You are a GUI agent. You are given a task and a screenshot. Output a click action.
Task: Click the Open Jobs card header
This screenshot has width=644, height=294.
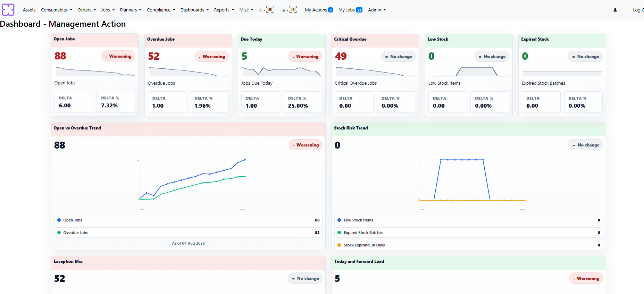pyautogui.click(x=95, y=40)
